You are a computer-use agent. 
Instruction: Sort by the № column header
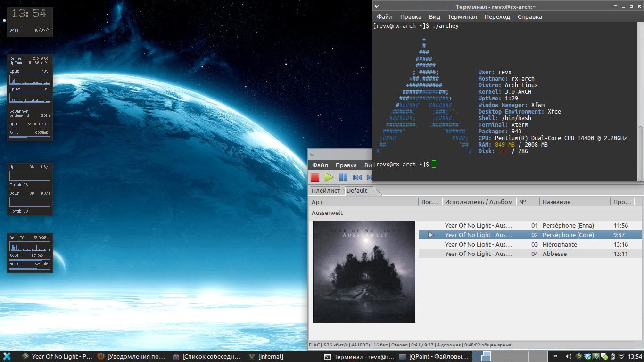[528, 202]
